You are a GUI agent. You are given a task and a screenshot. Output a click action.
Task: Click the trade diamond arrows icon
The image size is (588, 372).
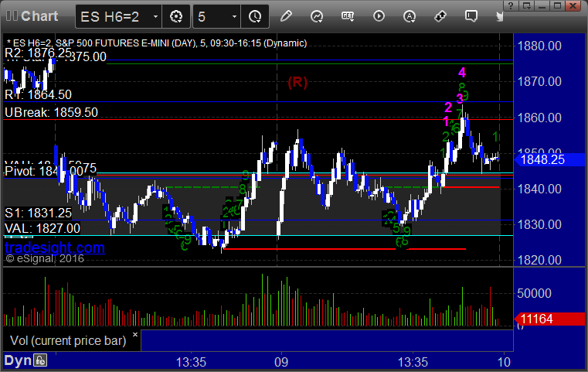click(x=440, y=16)
